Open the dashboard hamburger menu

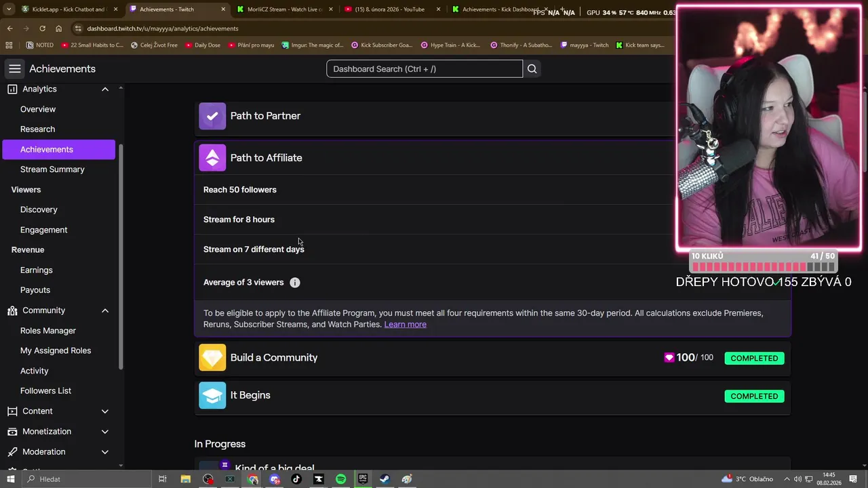point(15,68)
